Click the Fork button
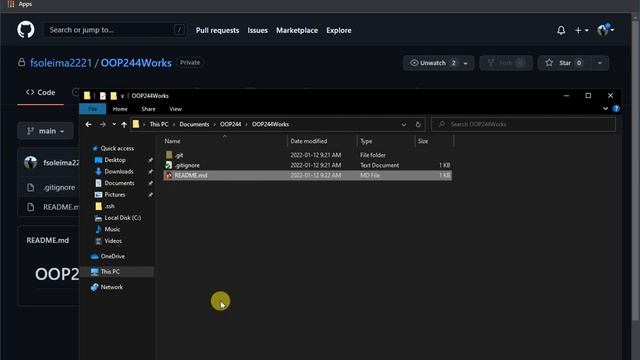The height and width of the screenshot is (360, 640). click(x=506, y=63)
